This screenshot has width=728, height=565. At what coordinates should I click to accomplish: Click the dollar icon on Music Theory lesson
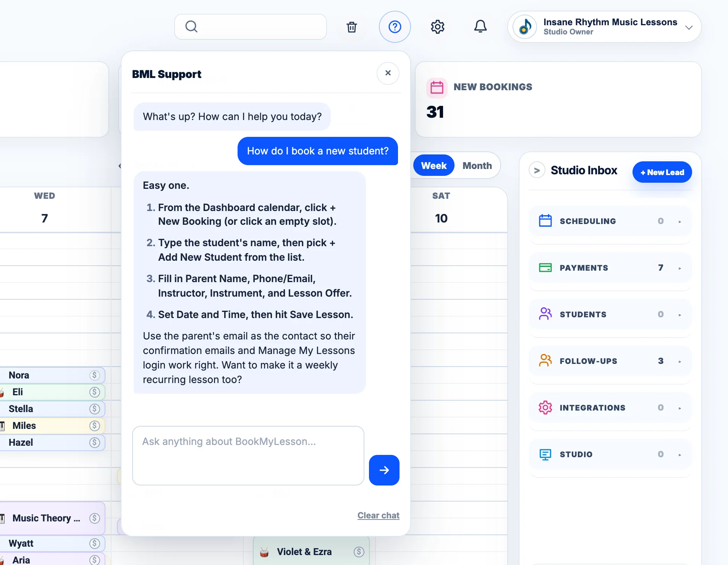95,518
